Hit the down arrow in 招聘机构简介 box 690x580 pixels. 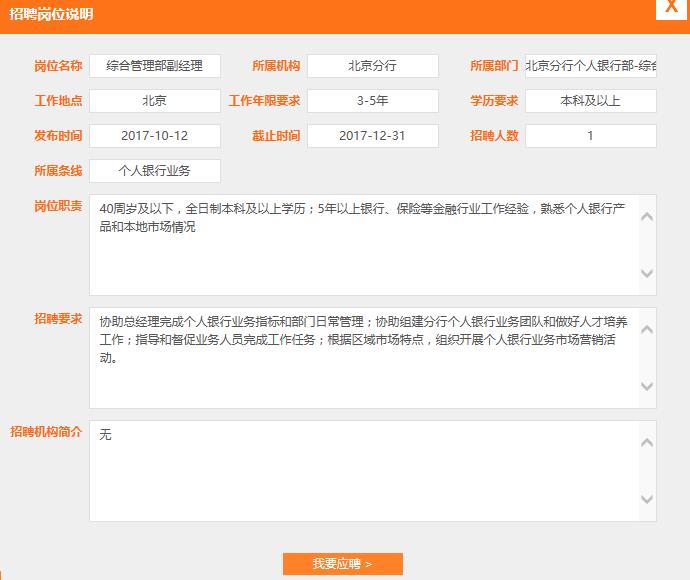[x=647, y=499]
